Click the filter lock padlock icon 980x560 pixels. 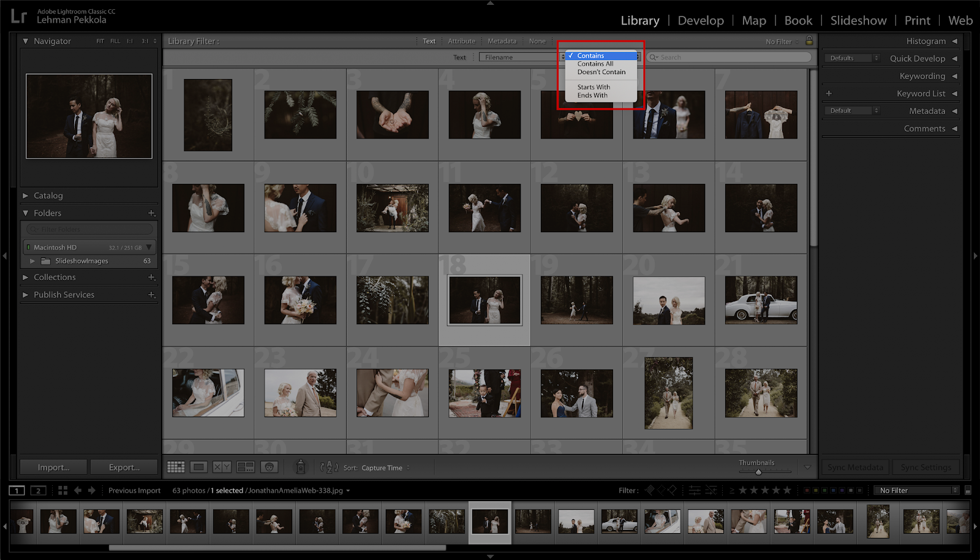coord(809,41)
